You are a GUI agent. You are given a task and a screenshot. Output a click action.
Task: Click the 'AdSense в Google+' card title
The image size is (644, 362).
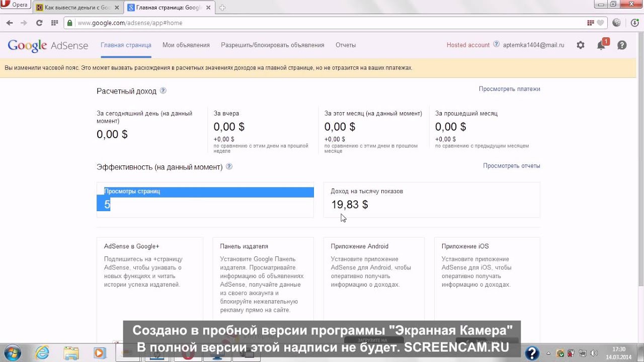[132, 246]
